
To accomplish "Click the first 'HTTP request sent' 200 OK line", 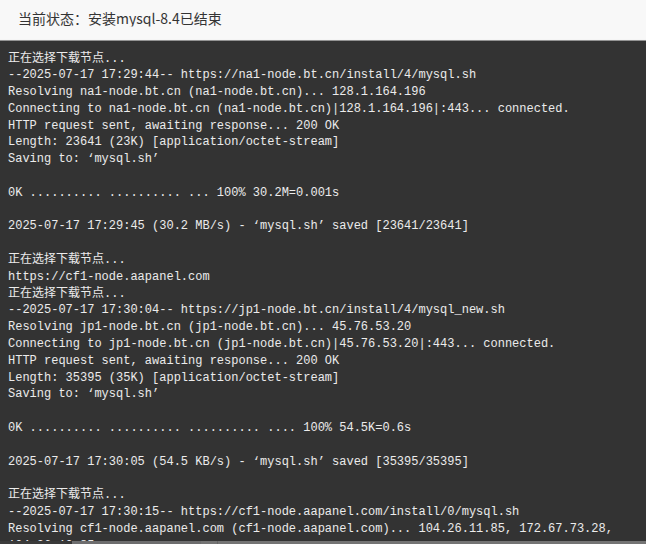I will pyautogui.click(x=173, y=125).
